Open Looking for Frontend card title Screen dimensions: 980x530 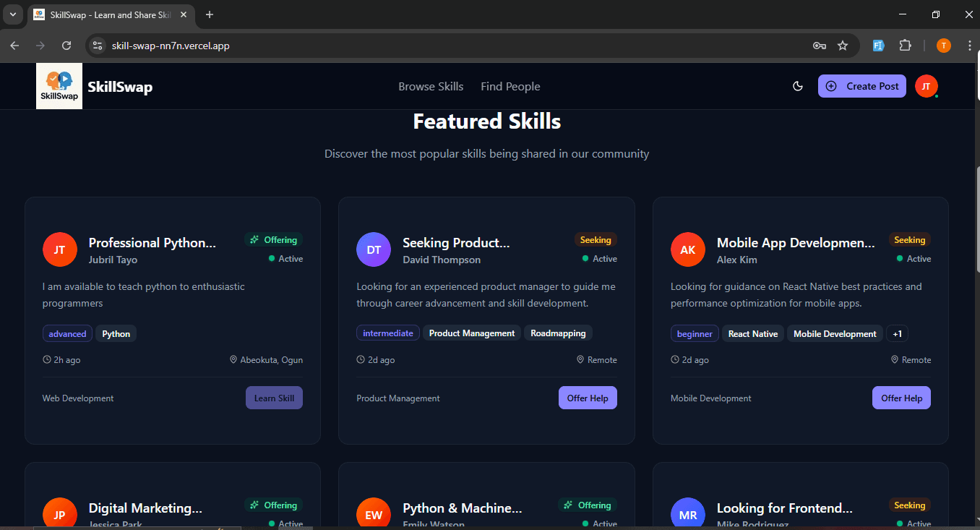point(785,508)
